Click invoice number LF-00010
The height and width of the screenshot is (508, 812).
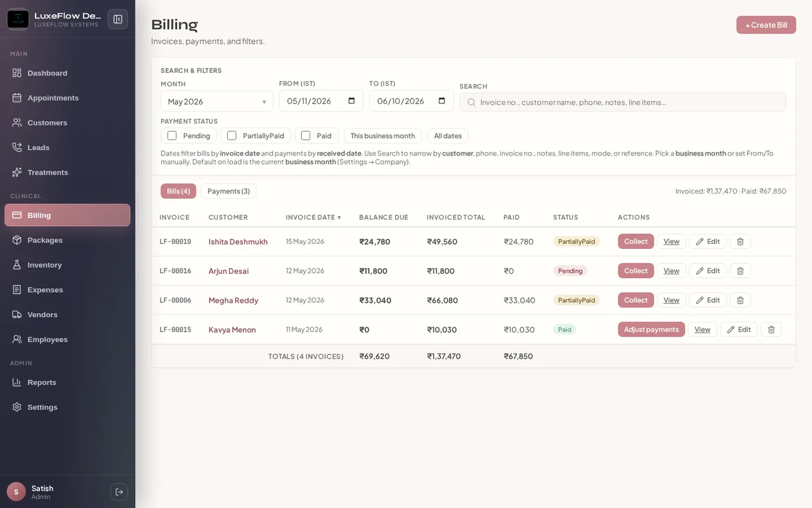[x=175, y=242]
